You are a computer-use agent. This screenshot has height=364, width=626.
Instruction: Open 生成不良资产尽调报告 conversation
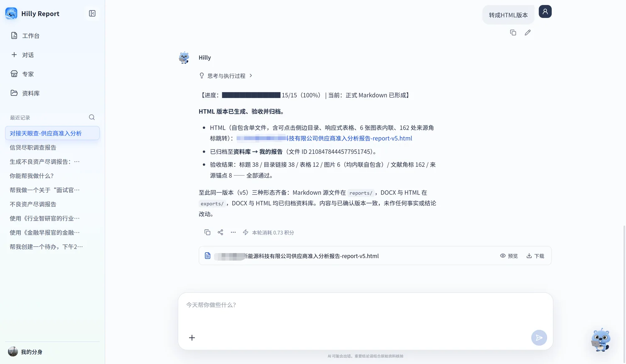(52, 161)
